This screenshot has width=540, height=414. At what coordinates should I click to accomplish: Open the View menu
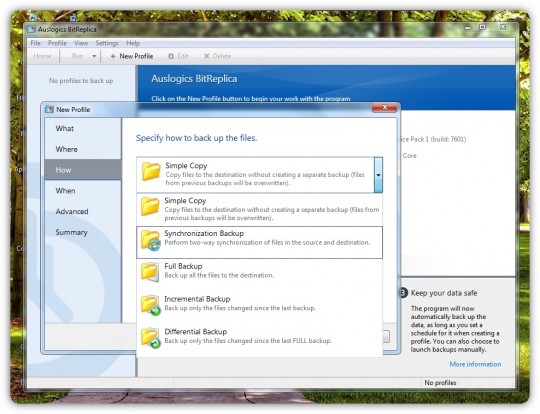pos(81,43)
